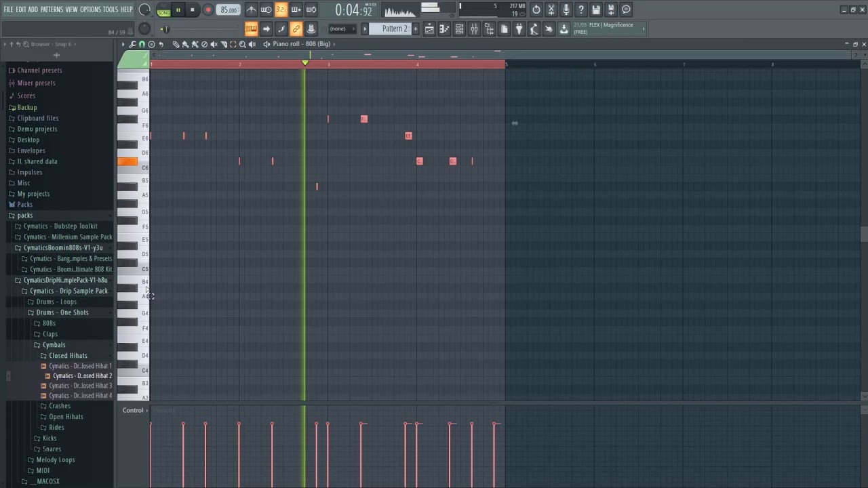Image resolution: width=868 pixels, height=488 pixels.
Task: Click the question mark help icon
Action: coord(581,9)
